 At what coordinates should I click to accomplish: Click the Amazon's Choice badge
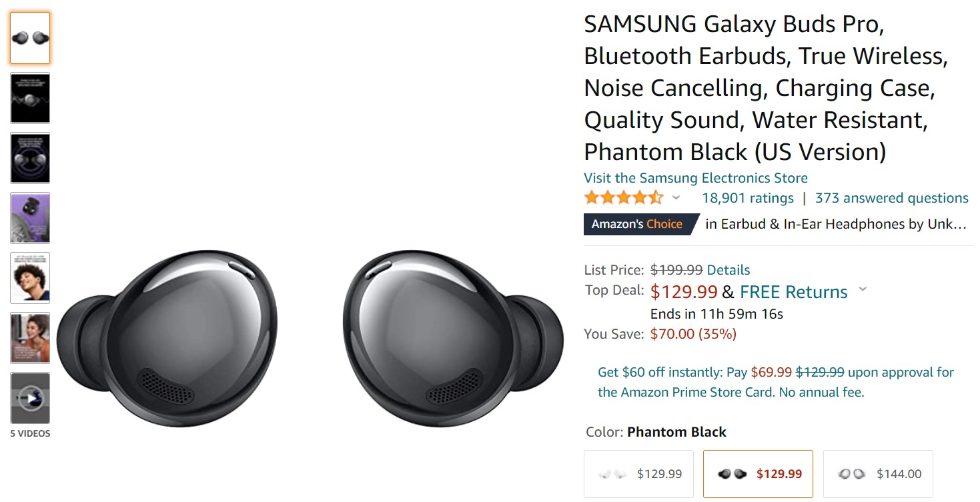[x=638, y=224]
